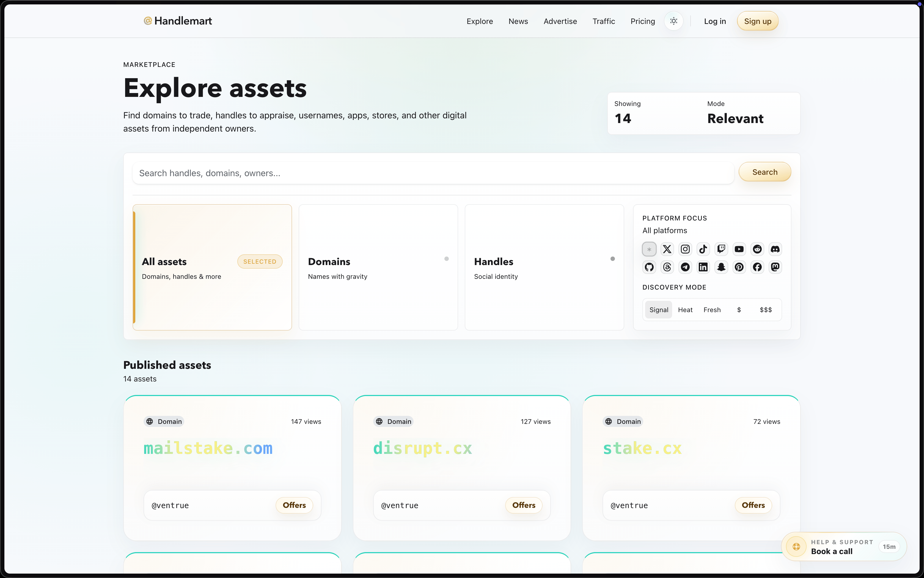Filter by the Discord platform icon
This screenshot has width=924, height=578.
(x=776, y=249)
